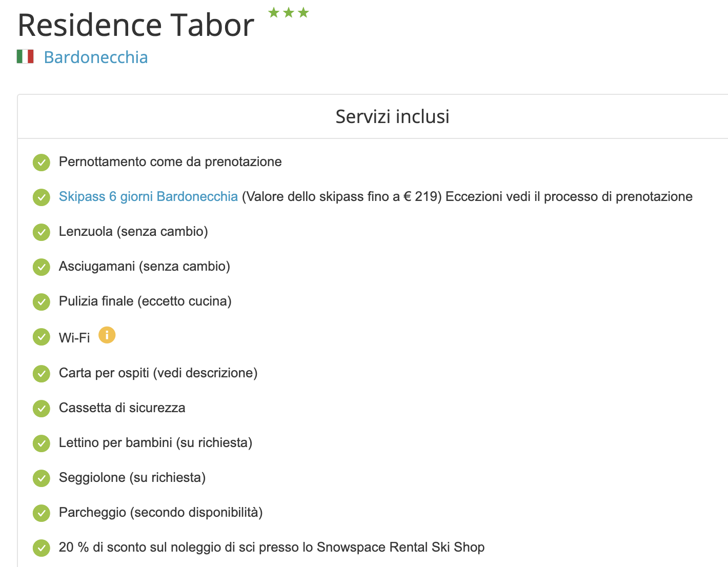Click the green checkmark next to Skipass
Viewport: 728px width, 567px height.
tap(42, 197)
